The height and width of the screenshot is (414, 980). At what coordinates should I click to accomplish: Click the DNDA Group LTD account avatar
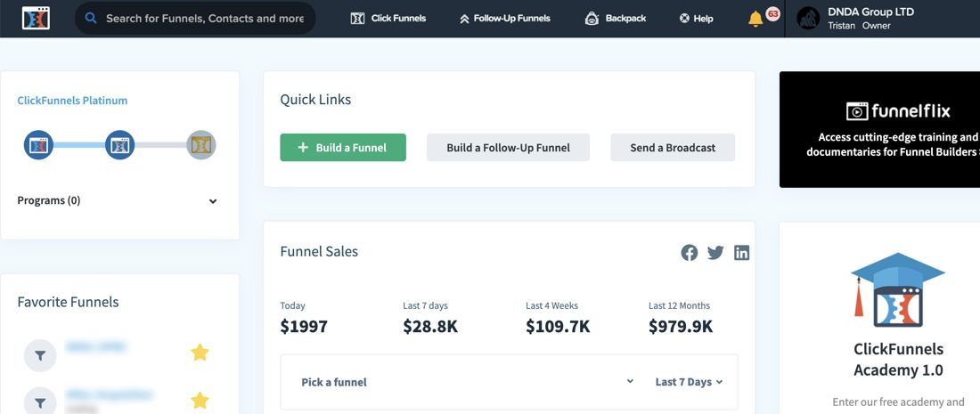pyautogui.click(x=808, y=18)
